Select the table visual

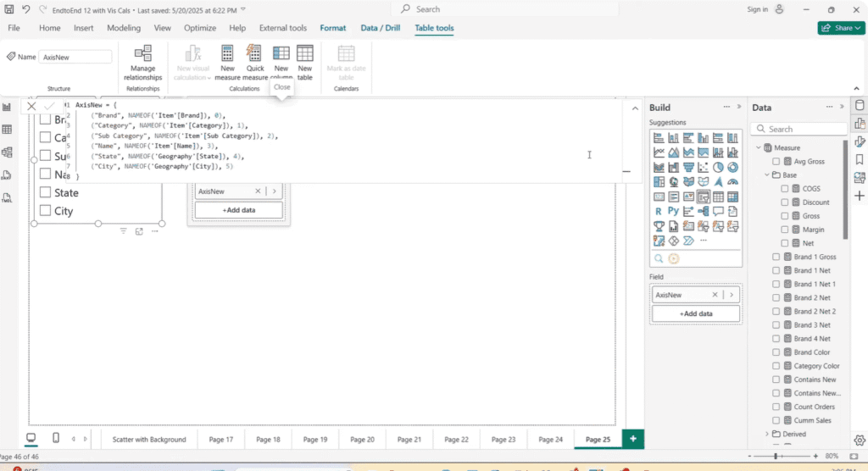pyautogui.click(x=718, y=197)
